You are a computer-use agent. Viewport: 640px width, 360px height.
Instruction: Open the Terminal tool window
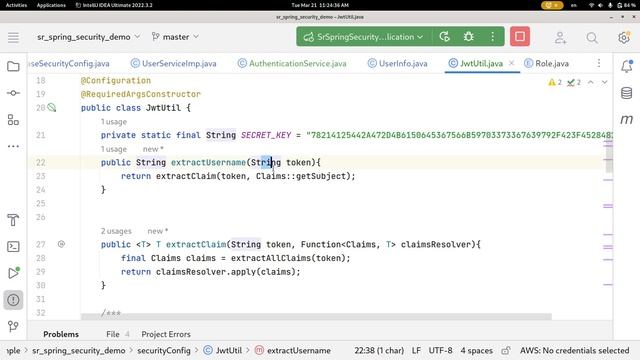pos(13,247)
